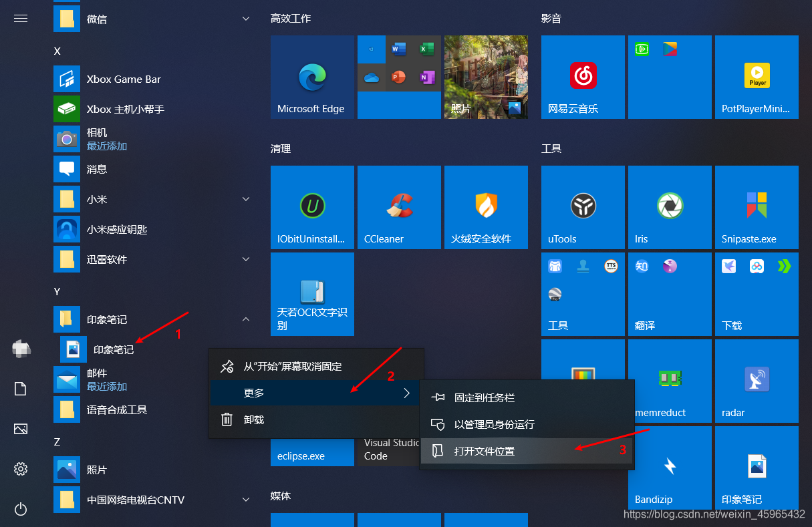
Task: Click letter header Z in app list
Action: tap(57, 442)
